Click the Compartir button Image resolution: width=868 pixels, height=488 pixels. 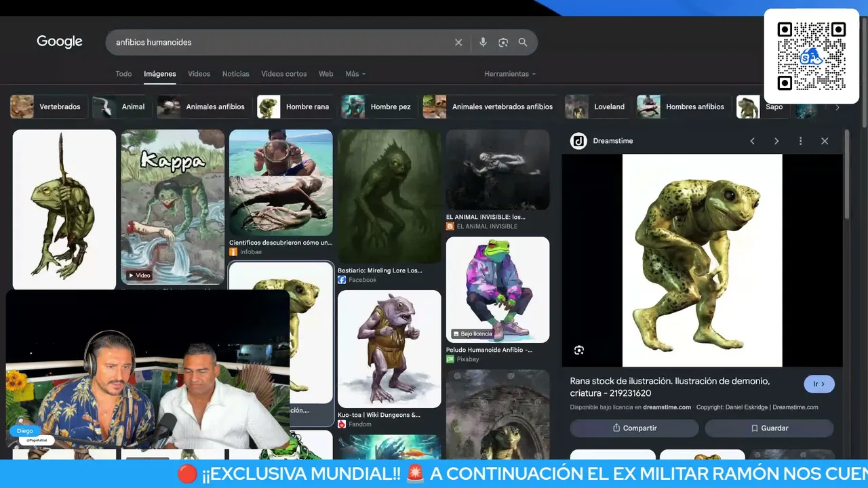[634, 428]
